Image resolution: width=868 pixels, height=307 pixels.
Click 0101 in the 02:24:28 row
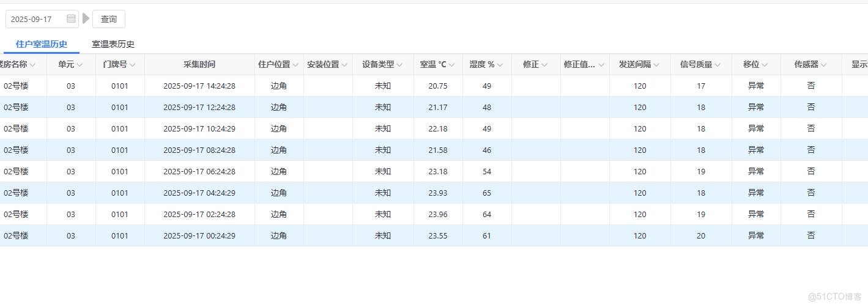coord(120,214)
